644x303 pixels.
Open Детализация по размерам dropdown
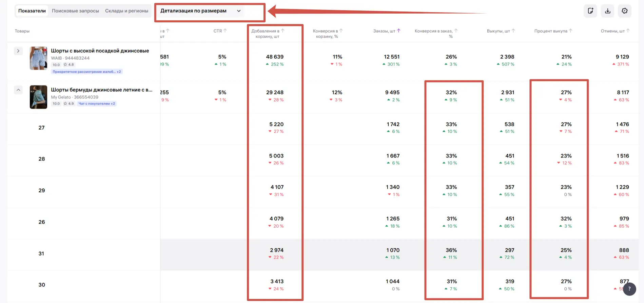[200, 11]
